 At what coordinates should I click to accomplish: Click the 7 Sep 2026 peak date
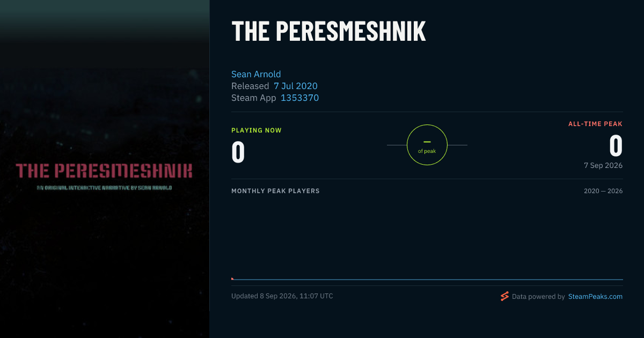pos(603,165)
